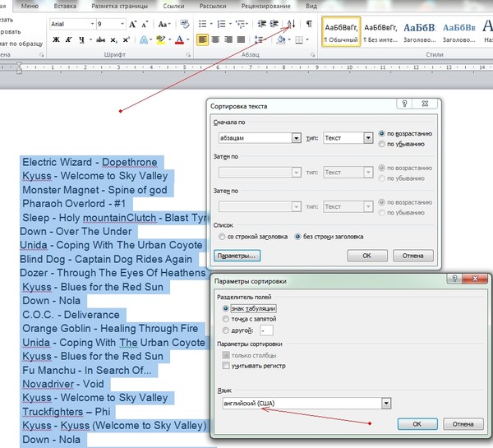The width and height of the screenshot is (493, 448).
Task: Expand the first 'Текст' type dropdown
Action: click(368, 138)
